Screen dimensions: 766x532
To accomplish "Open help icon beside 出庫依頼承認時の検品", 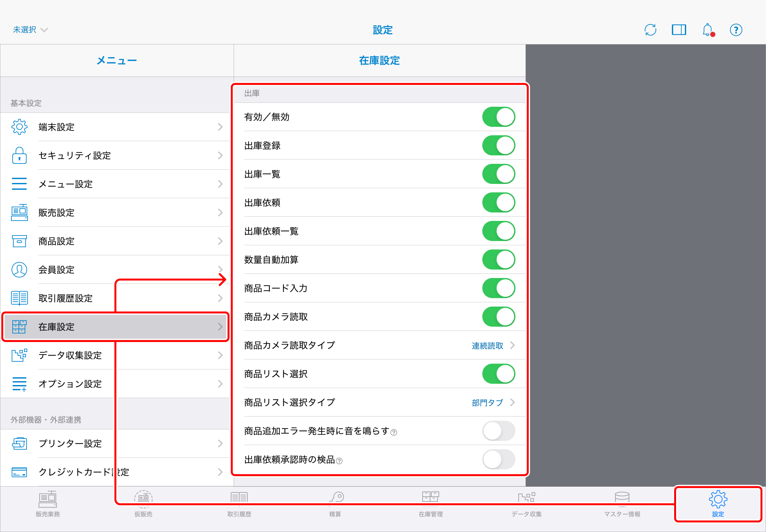I will (x=339, y=461).
